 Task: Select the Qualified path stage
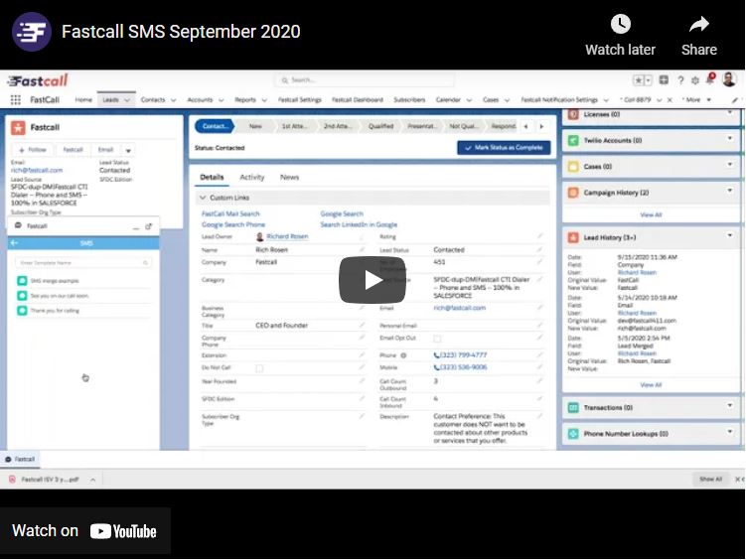pyautogui.click(x=380, y=126)
